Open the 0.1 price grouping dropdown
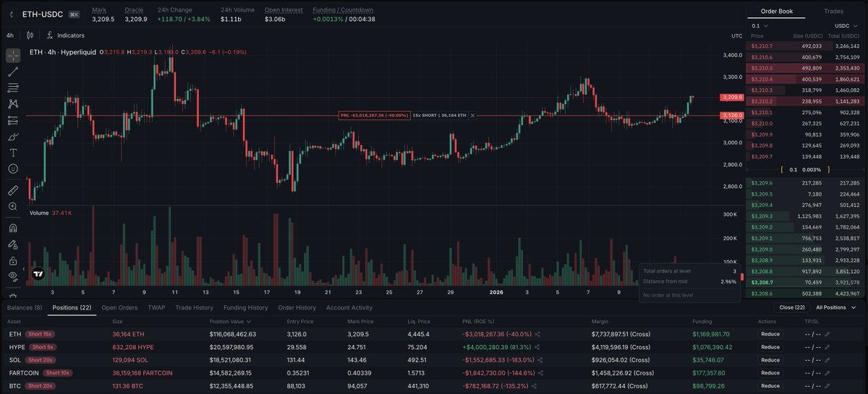Viewport: 868px width, 394px height. 759,25
